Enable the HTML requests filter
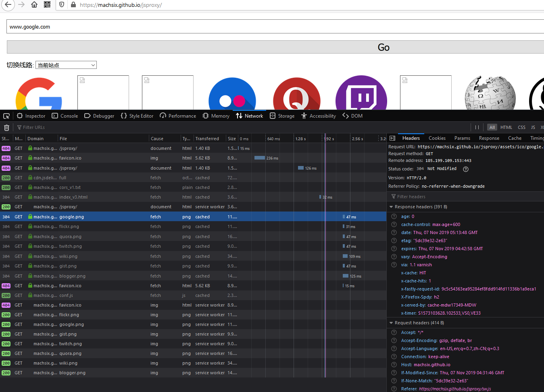 coord(506,127)
